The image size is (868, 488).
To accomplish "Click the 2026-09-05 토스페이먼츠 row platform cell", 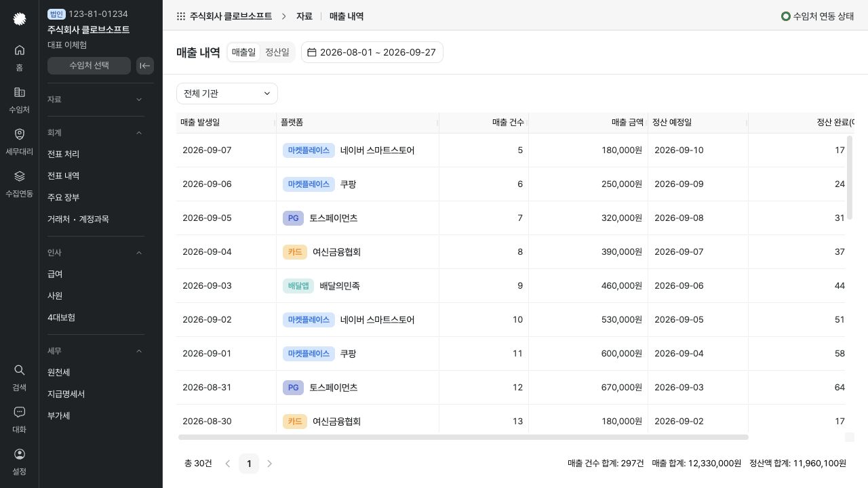I will coord(357,218).
